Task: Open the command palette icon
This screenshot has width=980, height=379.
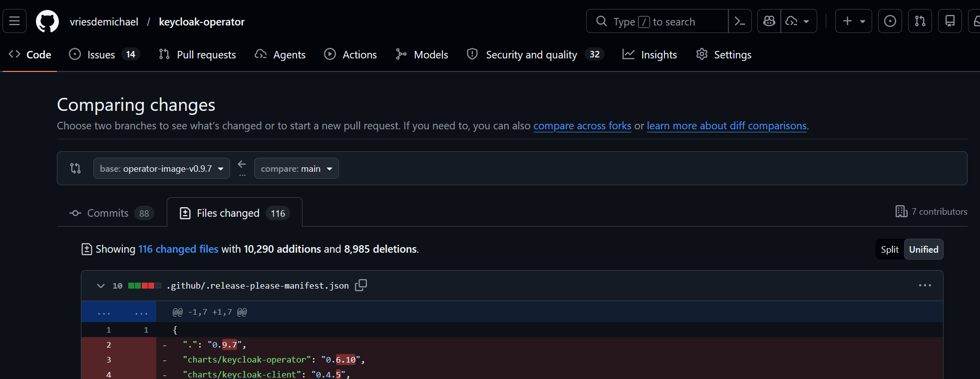Action: pyautogui.click(x=740, y=21)
